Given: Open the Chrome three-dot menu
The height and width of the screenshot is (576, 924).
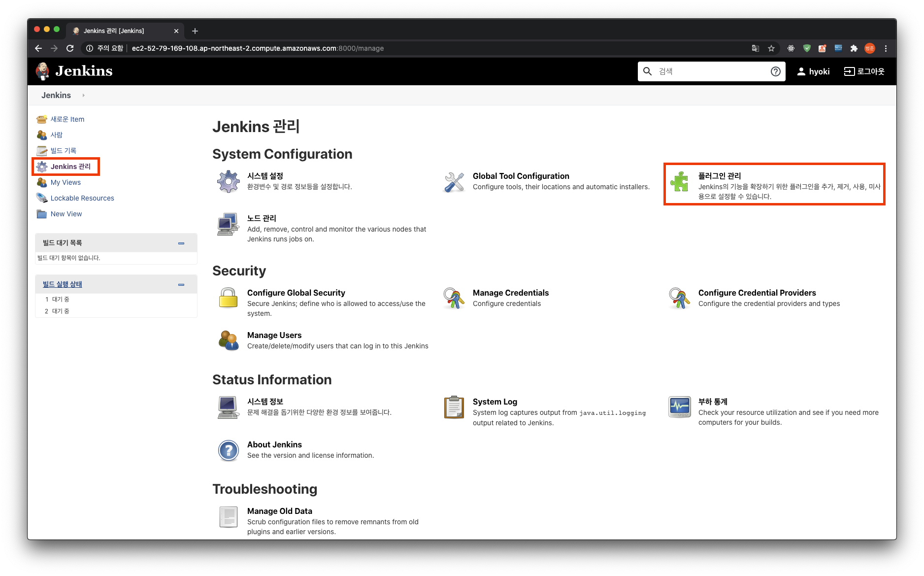Looking at the screenshot, I should point(886,48).
